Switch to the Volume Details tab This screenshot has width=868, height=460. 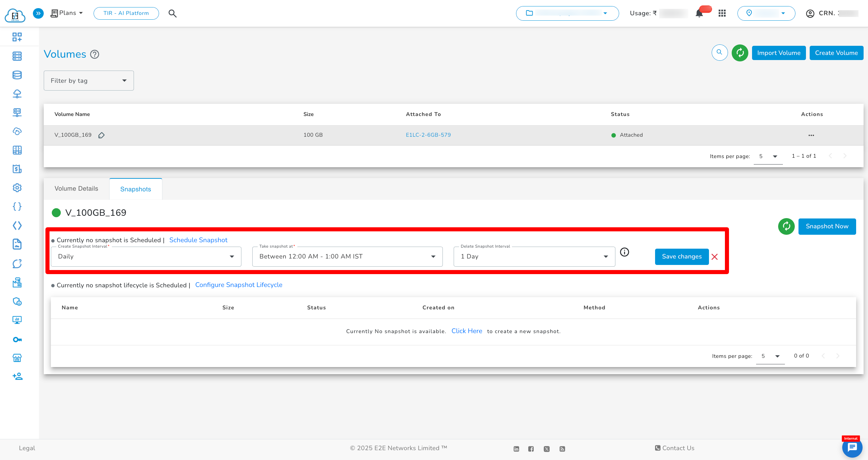point(76,189)
